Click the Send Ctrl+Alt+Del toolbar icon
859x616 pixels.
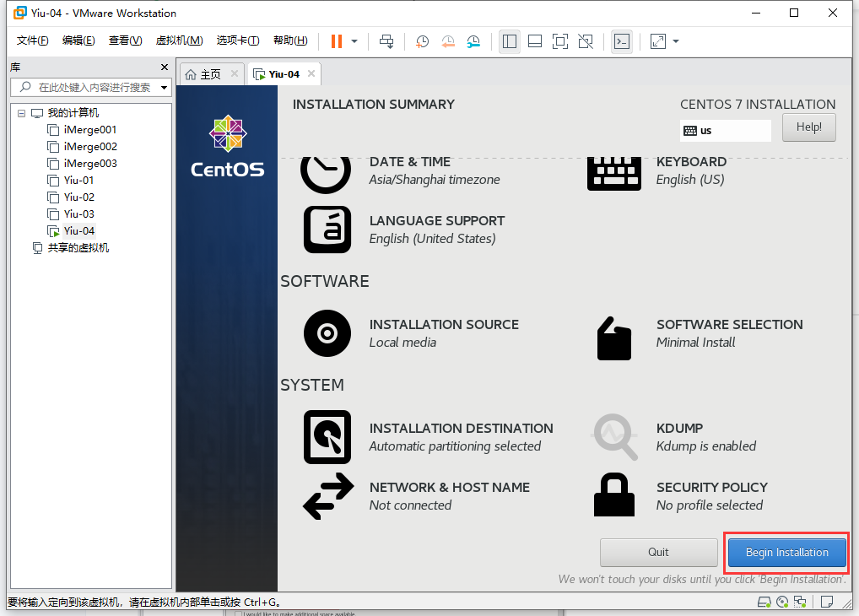click(x=386, y=41)
